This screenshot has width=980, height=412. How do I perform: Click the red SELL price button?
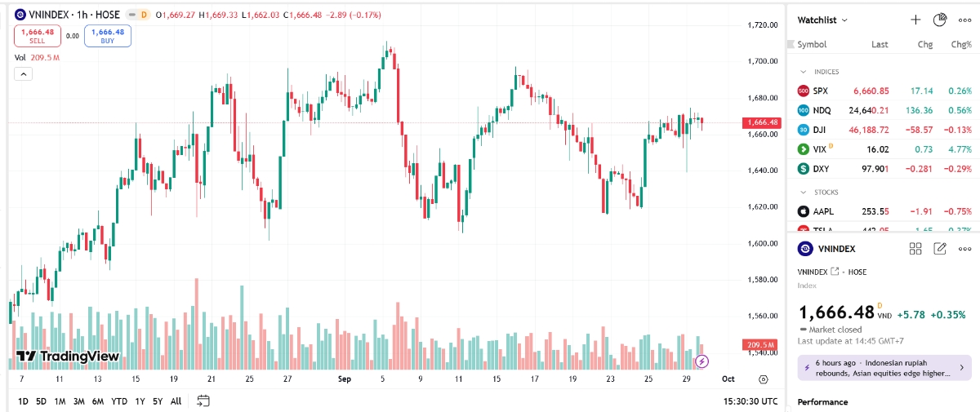(37, 36)
